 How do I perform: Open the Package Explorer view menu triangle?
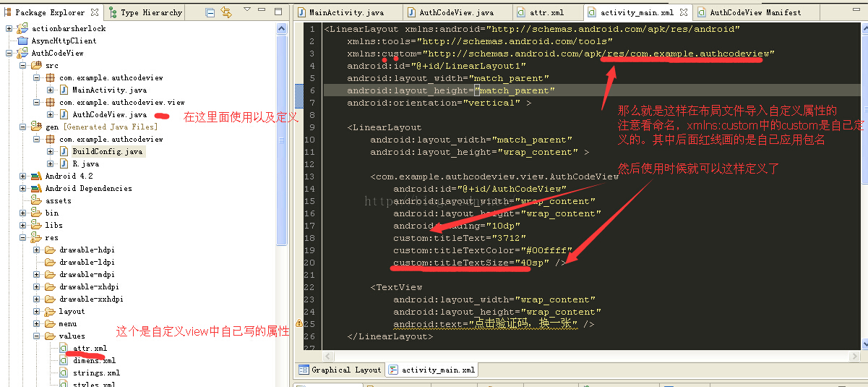248,11
